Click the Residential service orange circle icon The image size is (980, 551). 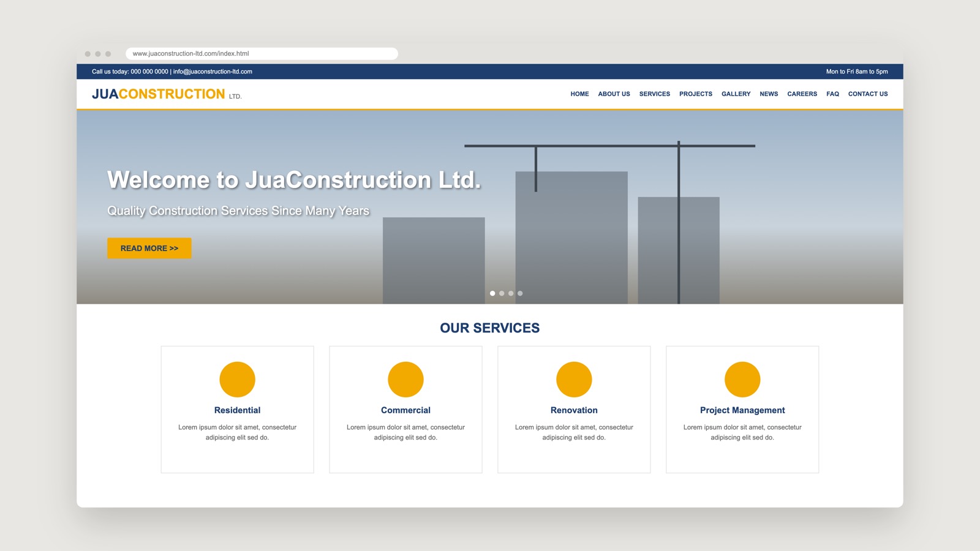pyautogui.click(x=237, y=380)
